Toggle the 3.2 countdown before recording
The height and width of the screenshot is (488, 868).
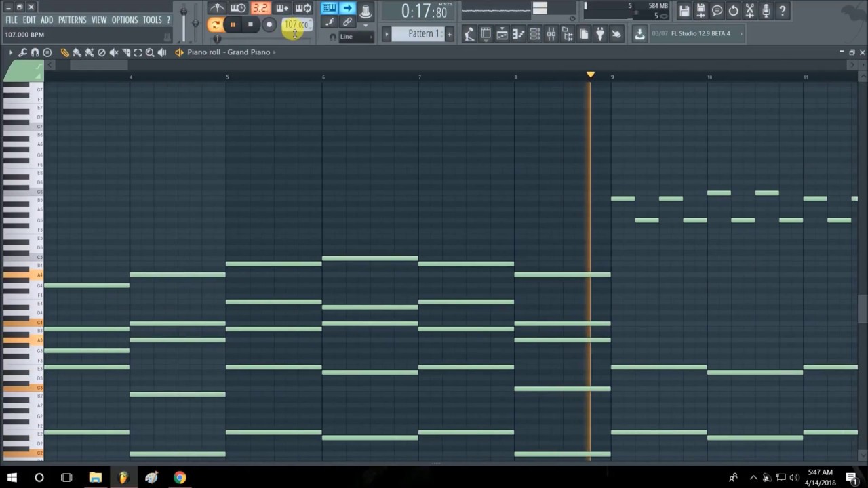[260, 8]
